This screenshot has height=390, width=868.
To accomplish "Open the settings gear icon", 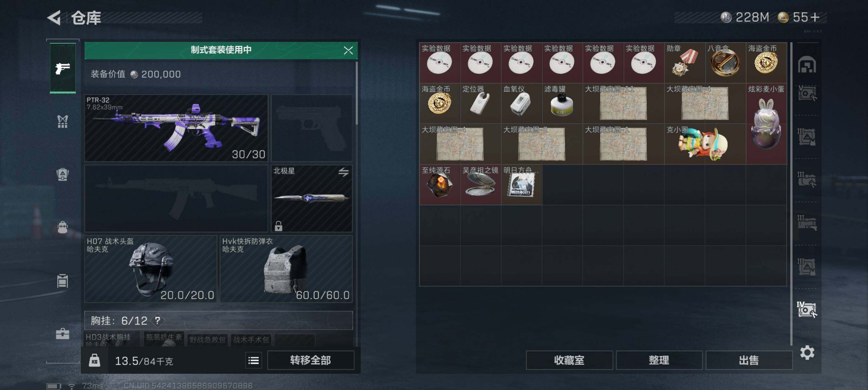I will [x=807, y=353].
